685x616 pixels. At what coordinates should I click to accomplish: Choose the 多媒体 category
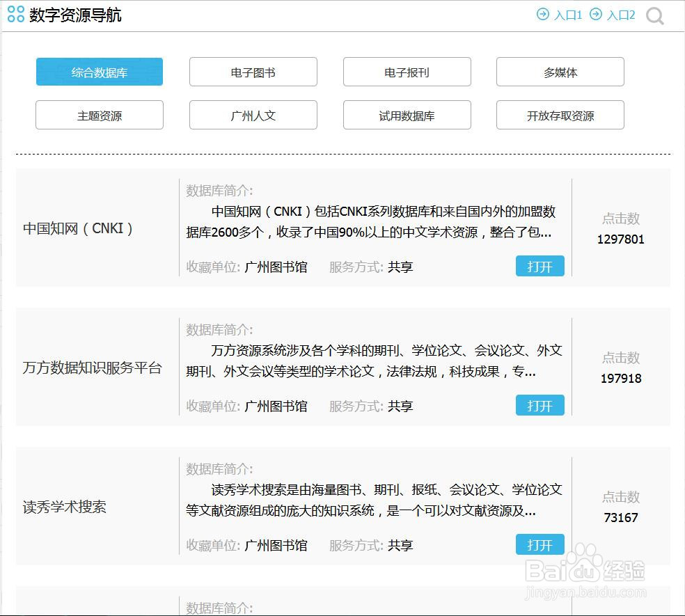pyautogui.click(x=560, y=72)
